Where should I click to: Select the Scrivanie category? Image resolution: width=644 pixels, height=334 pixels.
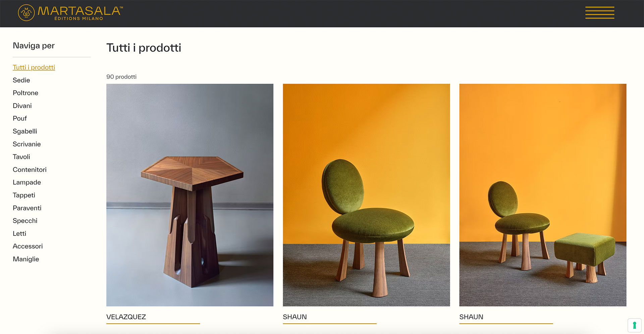point(27,144)
